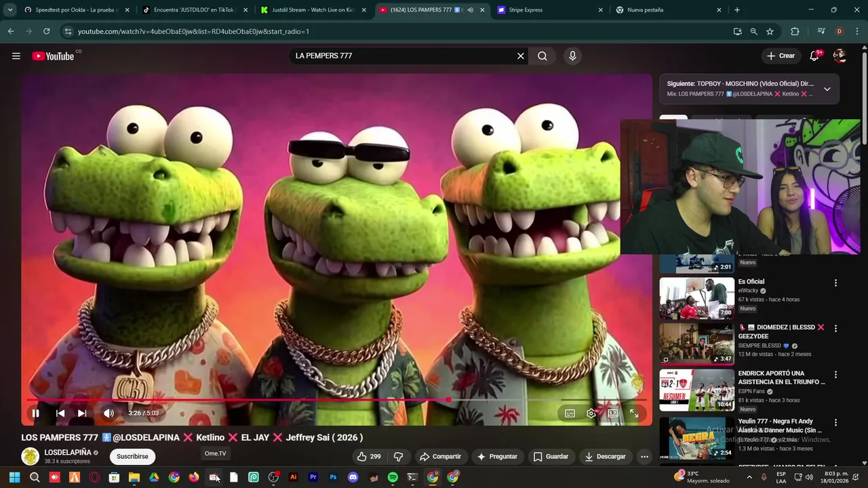
Task: Open Photoshop from the taskbar
Action: click(333, 477)
